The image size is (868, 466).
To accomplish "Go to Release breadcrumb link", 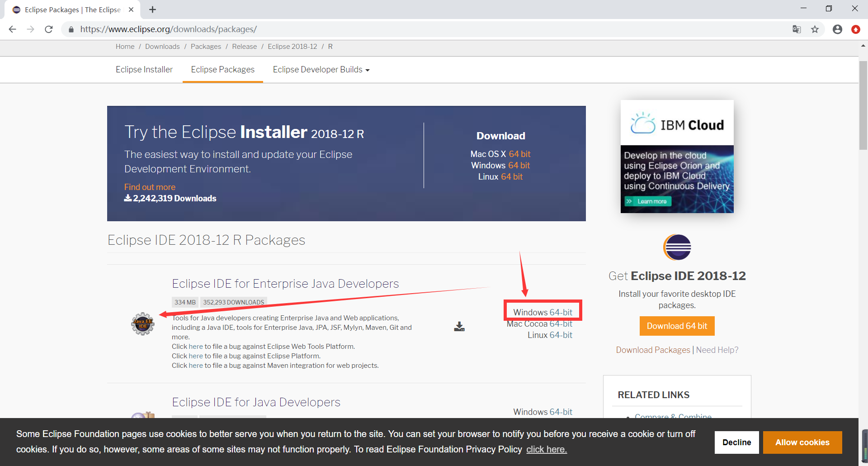I will coord(245,47).
